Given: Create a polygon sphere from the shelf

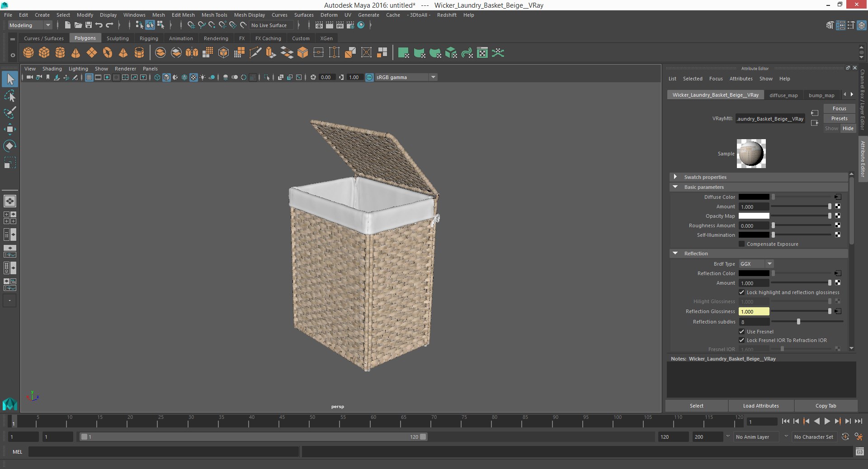Looking at the screenshot, I should (x=28, y=53).
